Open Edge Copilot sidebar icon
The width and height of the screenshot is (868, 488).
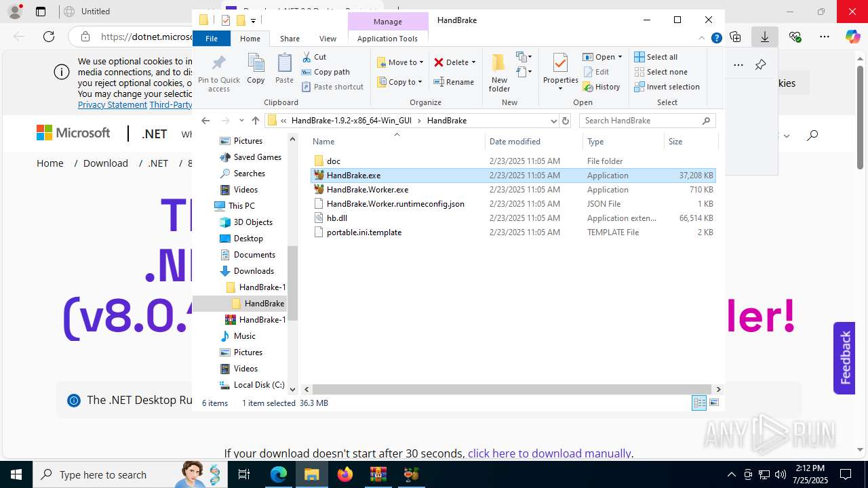coord(852,37)
